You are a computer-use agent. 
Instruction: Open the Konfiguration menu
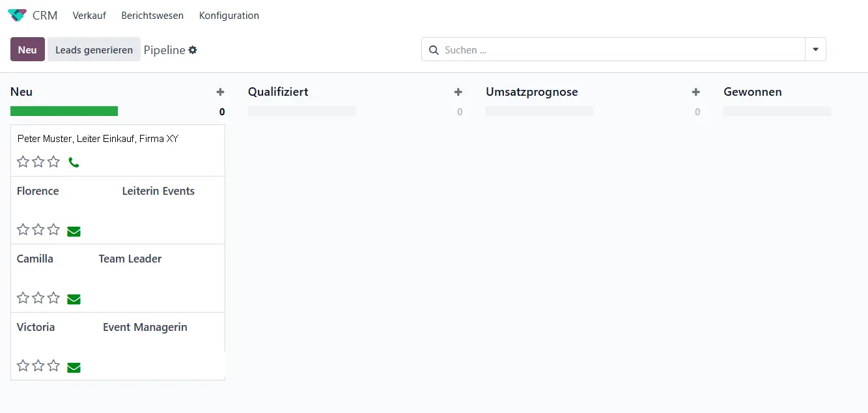click(229, 16)
